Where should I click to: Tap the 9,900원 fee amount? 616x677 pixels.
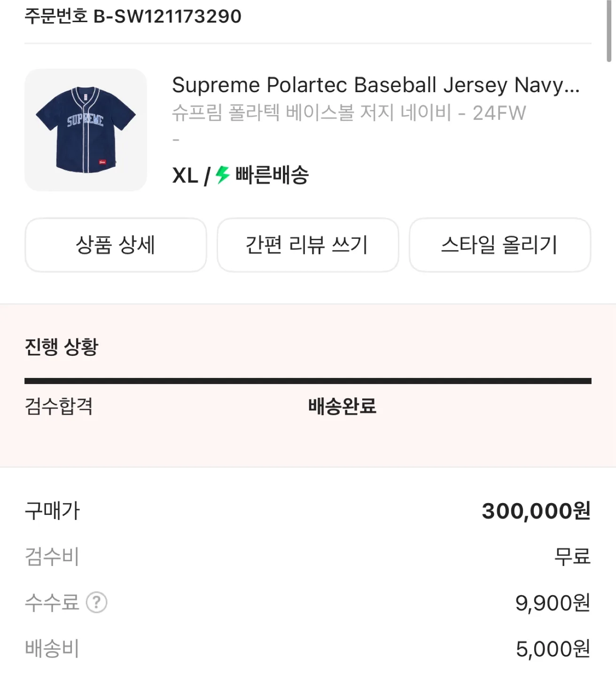pyautogui.click(x=553, y=603)
